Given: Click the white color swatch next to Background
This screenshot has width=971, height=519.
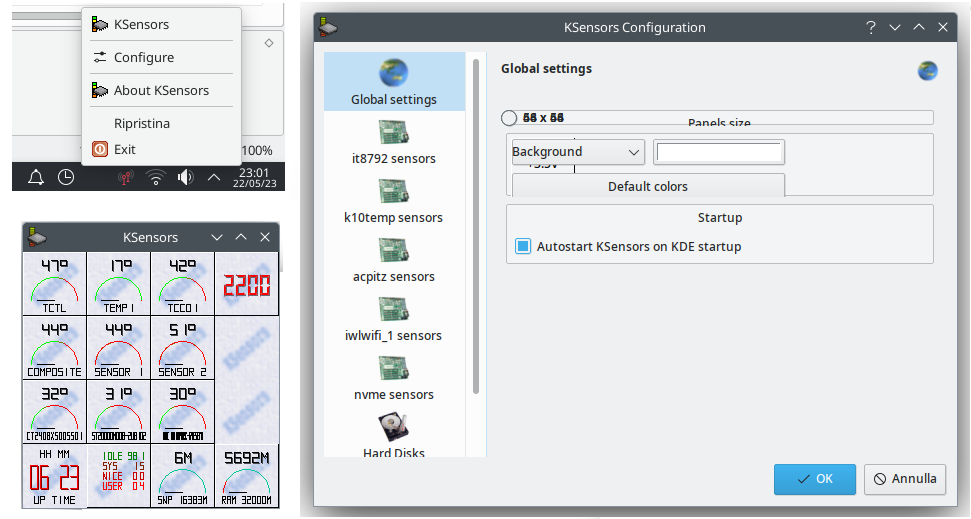Looking at the screenshot, I should coord(719,152).
